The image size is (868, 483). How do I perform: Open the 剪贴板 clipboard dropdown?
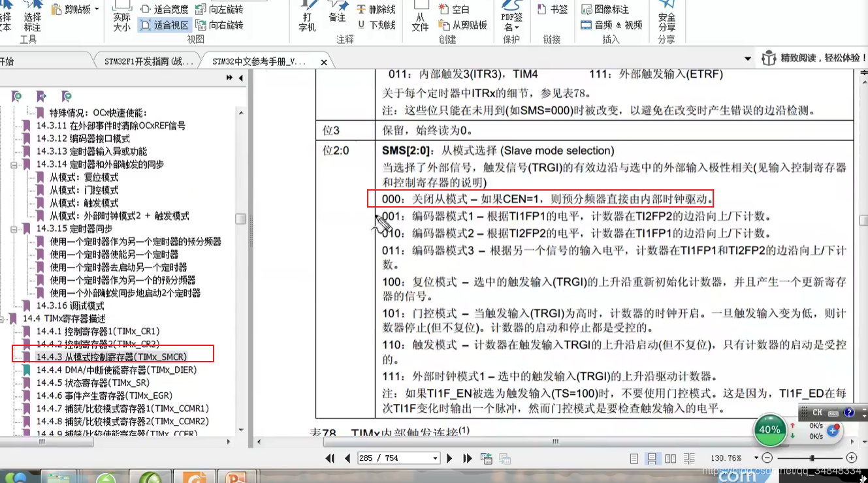coord(74,9)
